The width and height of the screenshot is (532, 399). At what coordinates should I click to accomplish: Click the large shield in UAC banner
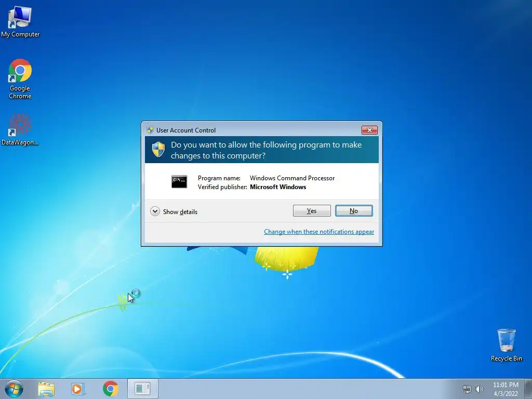158,150
